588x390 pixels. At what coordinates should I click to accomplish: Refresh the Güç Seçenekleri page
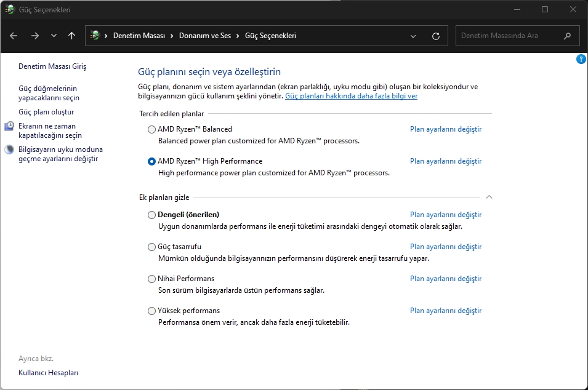coord(436,36)
